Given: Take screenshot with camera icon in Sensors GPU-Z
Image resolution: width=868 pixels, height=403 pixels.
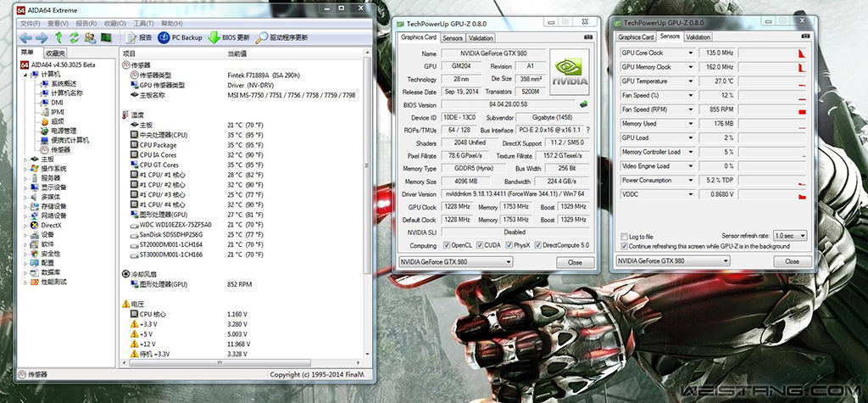Looking at the screenshot, I should [805, 36].
